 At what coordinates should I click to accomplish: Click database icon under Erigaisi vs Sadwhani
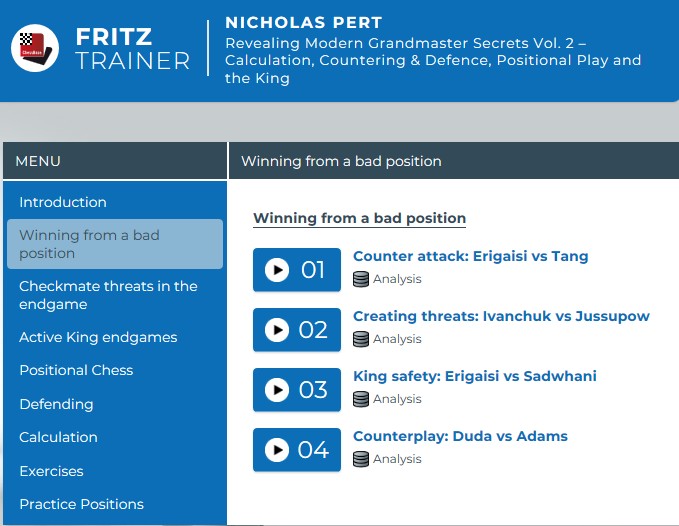click(361, 399)
